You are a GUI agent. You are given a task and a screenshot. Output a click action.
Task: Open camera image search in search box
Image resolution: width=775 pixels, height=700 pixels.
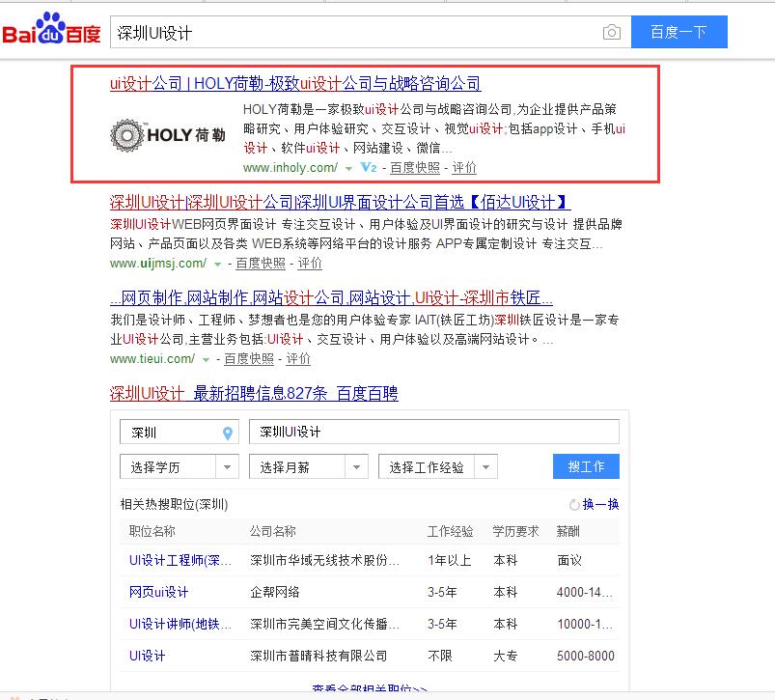point(611,32)
